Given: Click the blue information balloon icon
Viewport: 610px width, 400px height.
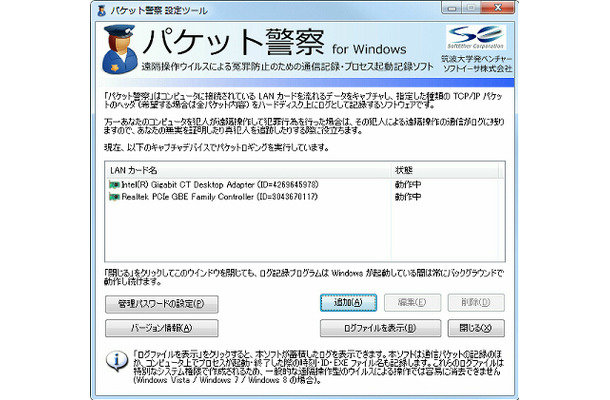Looking at the screenshot, I should 117,362.
